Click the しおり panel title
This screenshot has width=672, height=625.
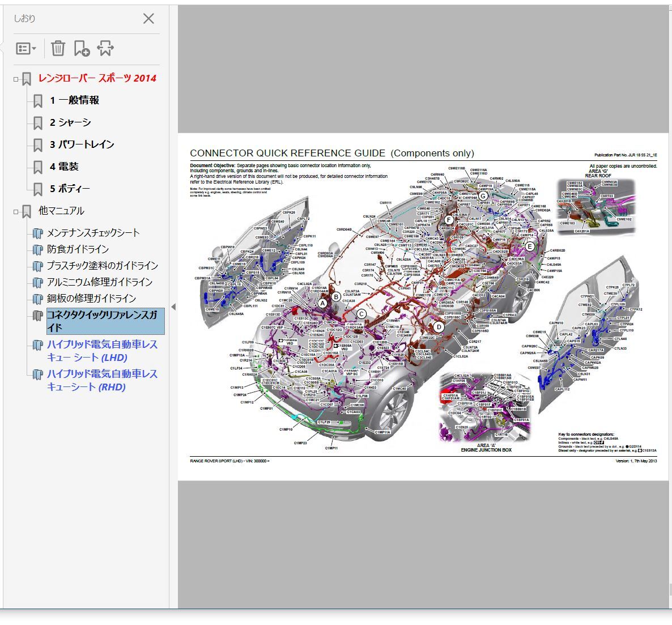click(24, 19)
